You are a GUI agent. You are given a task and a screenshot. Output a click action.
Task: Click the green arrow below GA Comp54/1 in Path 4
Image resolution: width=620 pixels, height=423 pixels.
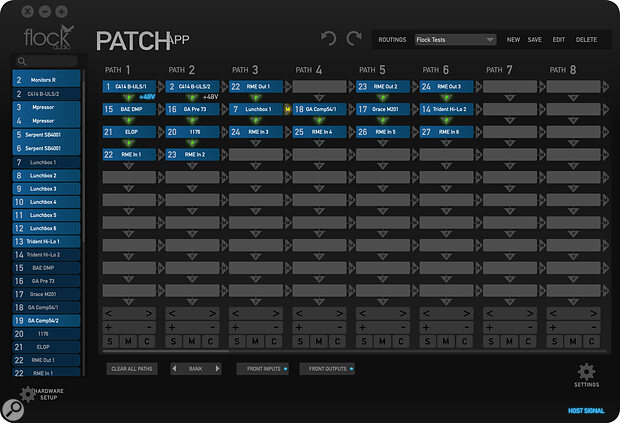click(319, 120)
